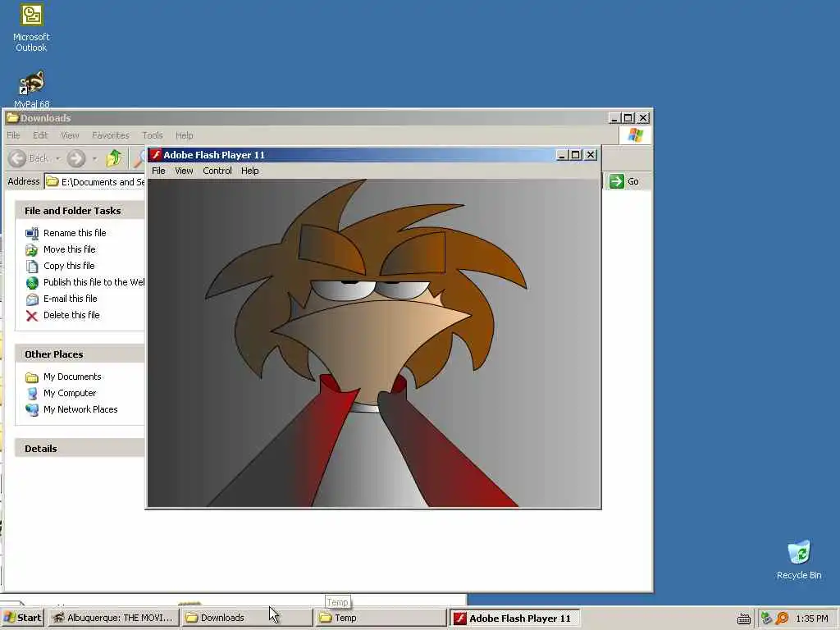
Task: Switch to Downloads taskbar button
Action: click(x=247, y=618)
